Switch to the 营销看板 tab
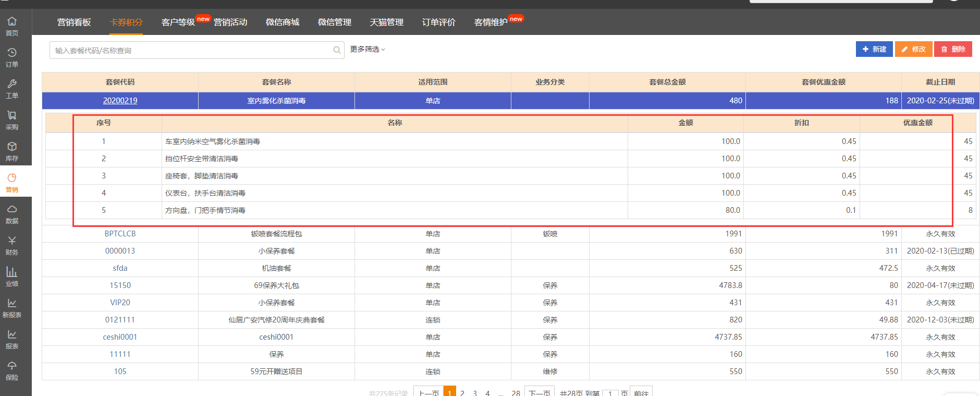Viewport: 980px width, 396px height. 74,22
